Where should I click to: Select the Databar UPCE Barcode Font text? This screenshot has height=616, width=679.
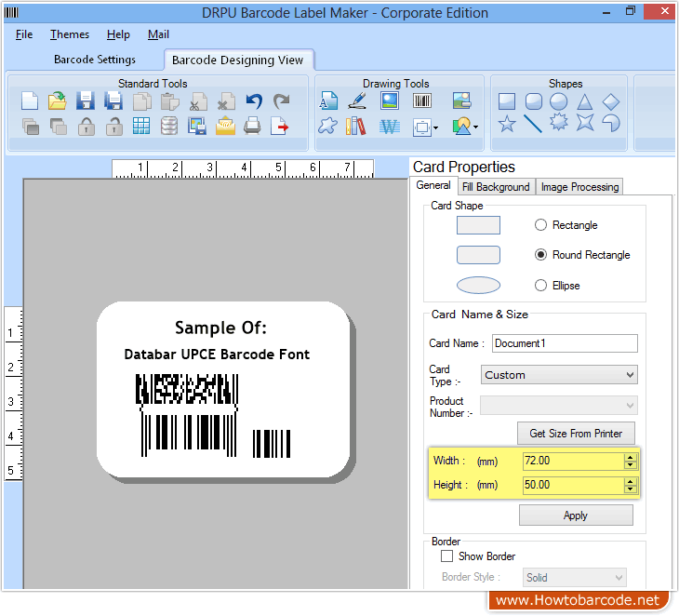point(217,355)
